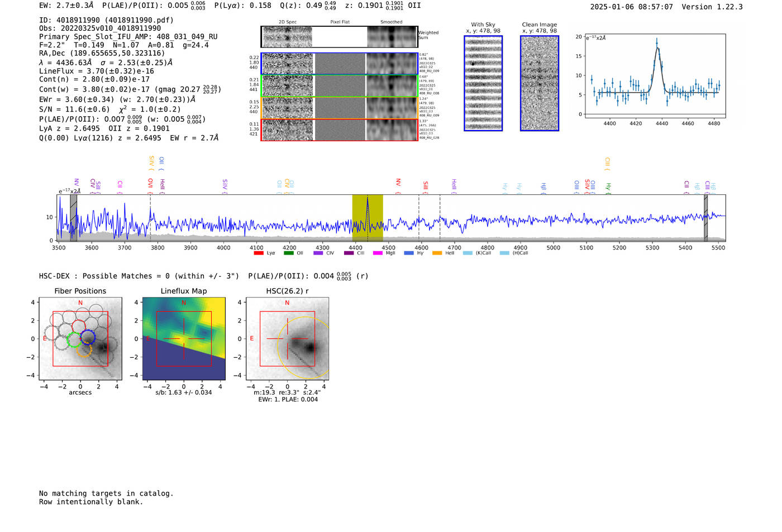Click the magenta CII line label
Screen dimensions: 782x532
click(120, 185)
